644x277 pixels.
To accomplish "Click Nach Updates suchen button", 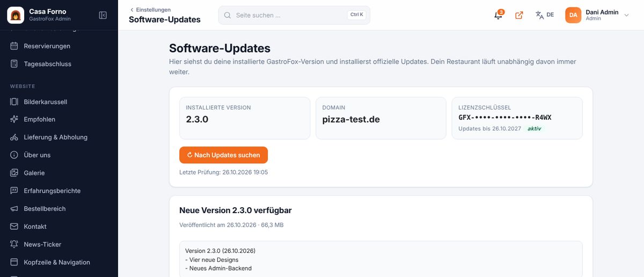I will coord(223,155).
